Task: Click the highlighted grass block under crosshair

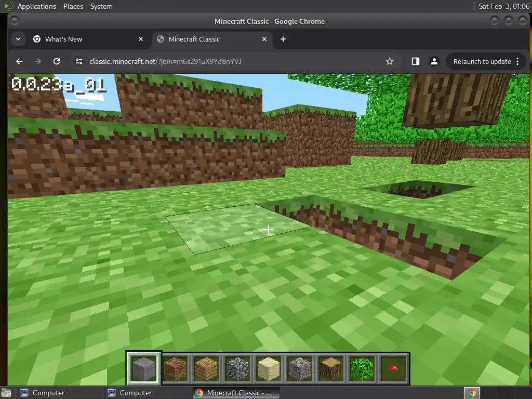Action: 237,229
